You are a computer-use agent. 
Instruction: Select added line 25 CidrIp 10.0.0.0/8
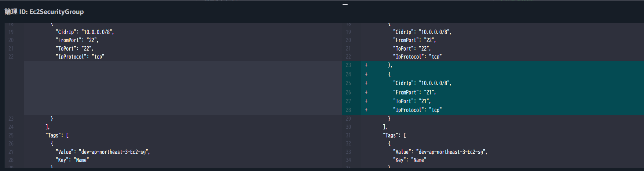click(422, 83)
